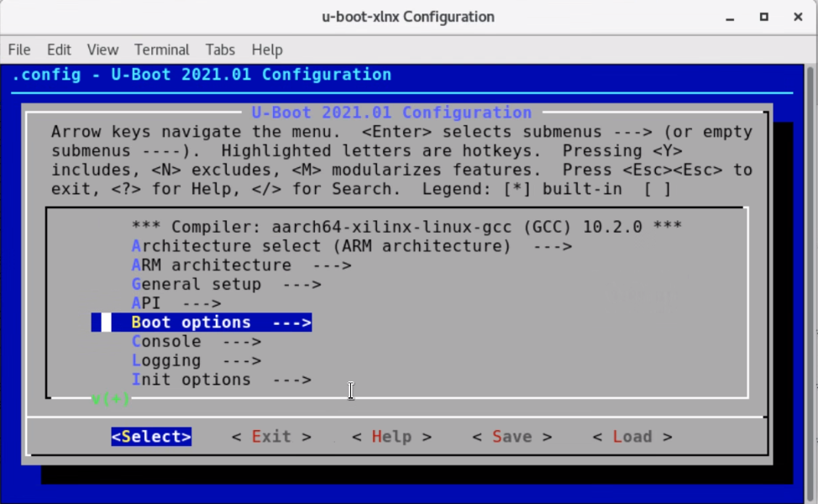818x504 pixels.
Task: Open the Init options submenu
Action: point(191,379)
